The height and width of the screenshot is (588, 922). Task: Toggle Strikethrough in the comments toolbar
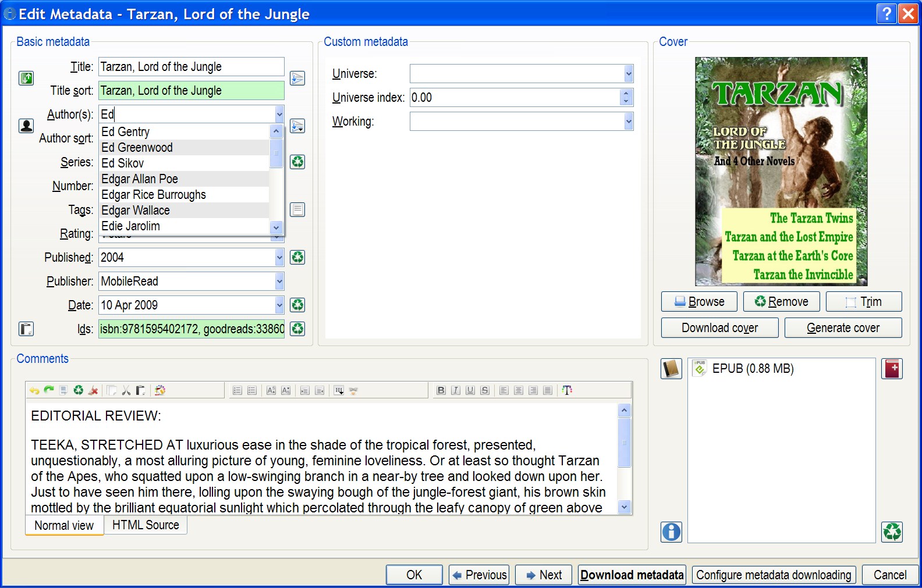485,390
